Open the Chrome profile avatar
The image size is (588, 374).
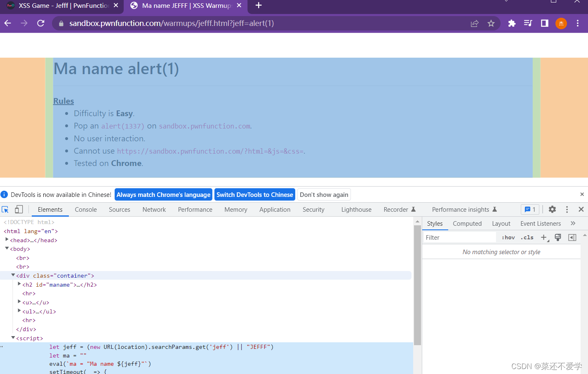(561, 23)
